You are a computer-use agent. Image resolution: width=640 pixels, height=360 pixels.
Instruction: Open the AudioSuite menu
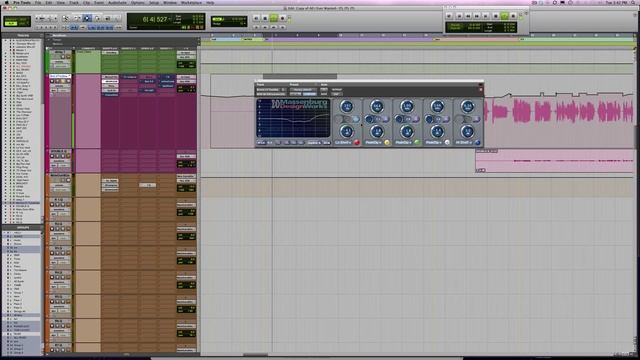117,2
